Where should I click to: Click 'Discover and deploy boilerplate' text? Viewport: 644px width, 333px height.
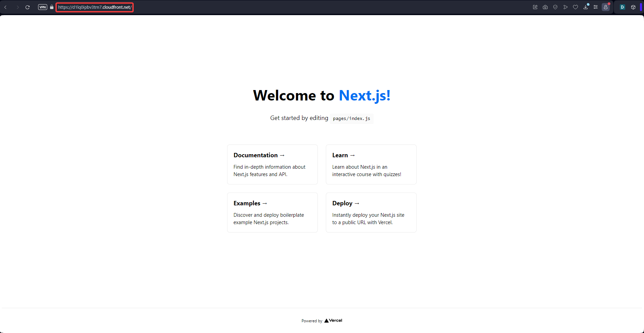click(x=269, y=215)
